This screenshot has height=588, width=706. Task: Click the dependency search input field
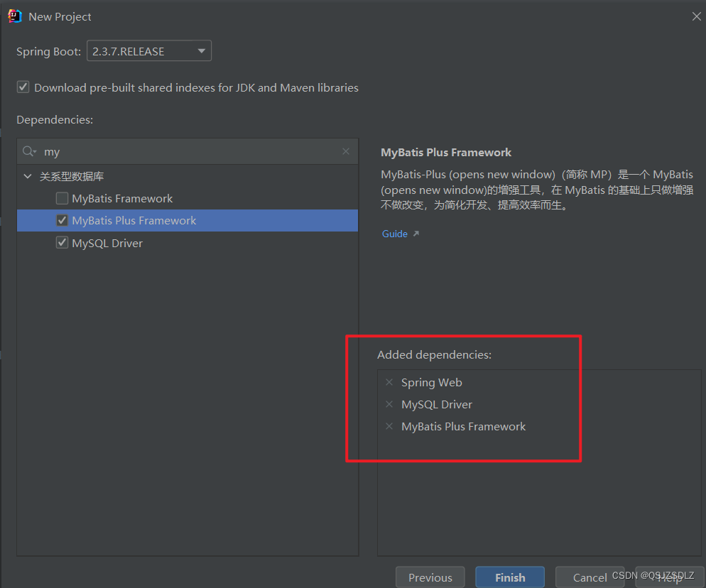189,151
